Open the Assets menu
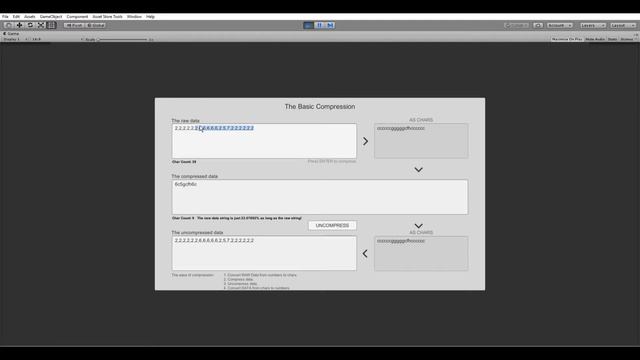 (30, 17)
